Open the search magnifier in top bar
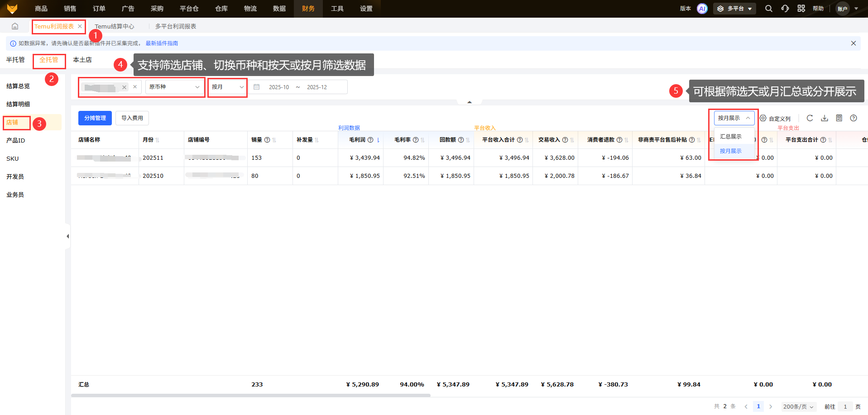Screen dimensions: 868x415 768,9
